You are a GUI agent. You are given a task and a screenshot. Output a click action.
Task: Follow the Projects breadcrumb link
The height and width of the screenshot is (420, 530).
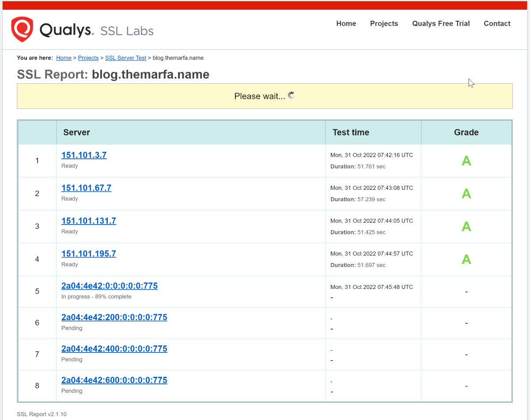pyautogui.click(x=88, y=58)
